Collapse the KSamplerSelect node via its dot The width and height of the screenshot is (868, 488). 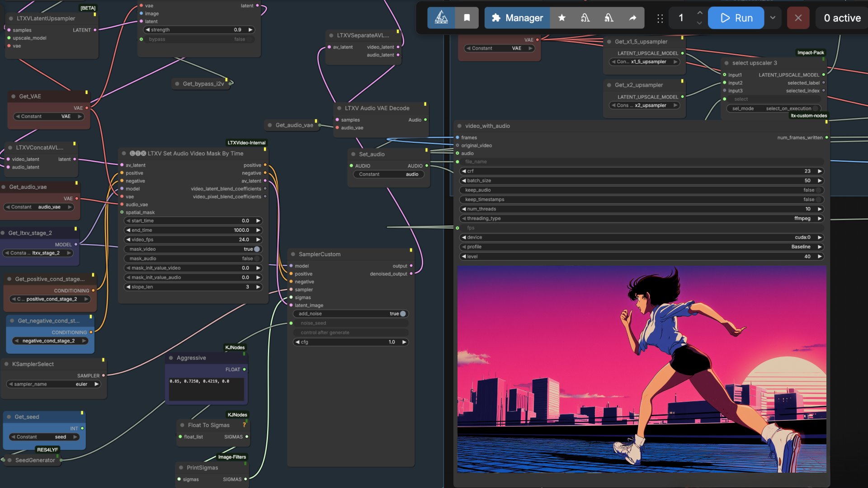tap(6, 364)
